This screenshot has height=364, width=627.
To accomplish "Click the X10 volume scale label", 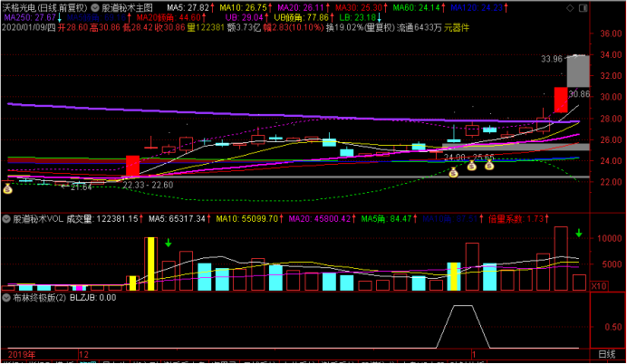I will pyautogui.click(x=598, y=285).
